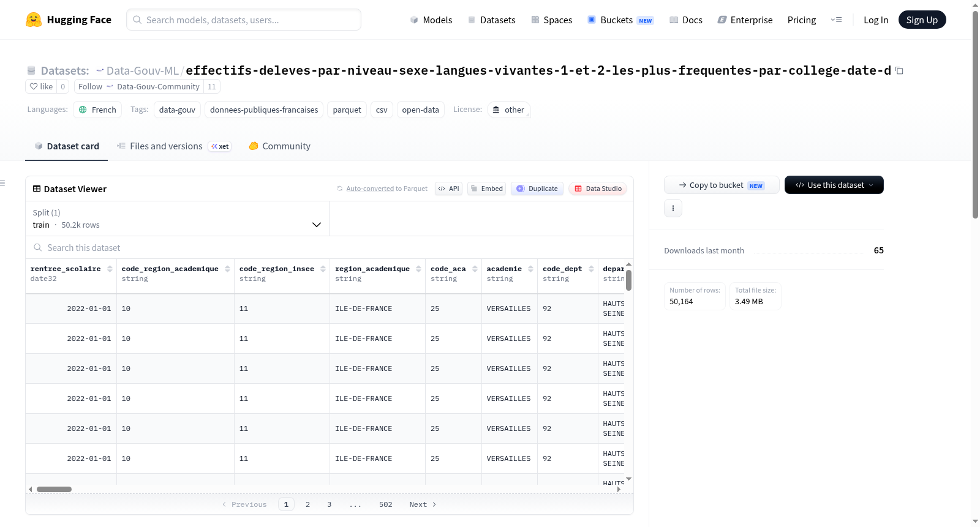The width and height of the screenshot is (980, 527).
Task: Open the Spaces page
Action: tap(551, 20)
